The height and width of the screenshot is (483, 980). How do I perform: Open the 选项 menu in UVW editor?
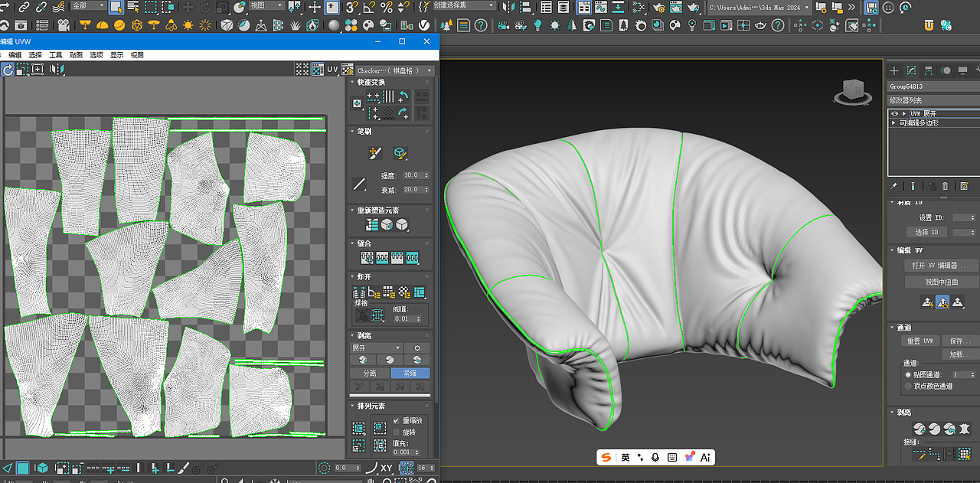click(96, 55)
